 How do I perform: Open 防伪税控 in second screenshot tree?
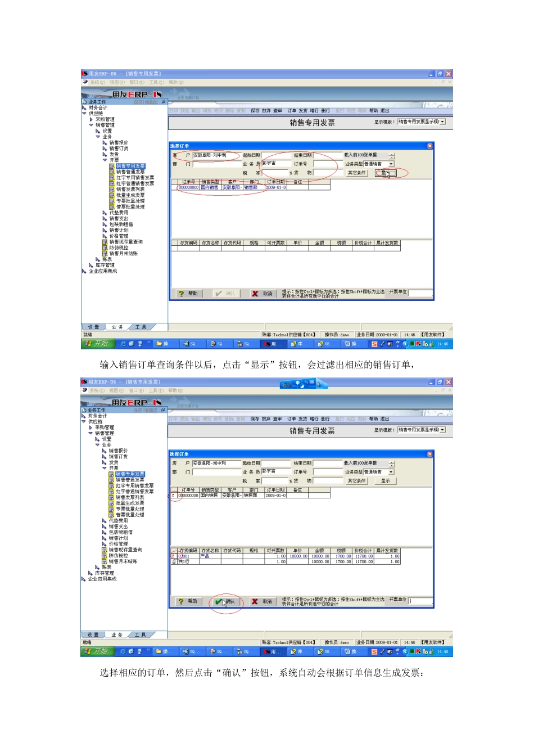[x=118, y=556]
